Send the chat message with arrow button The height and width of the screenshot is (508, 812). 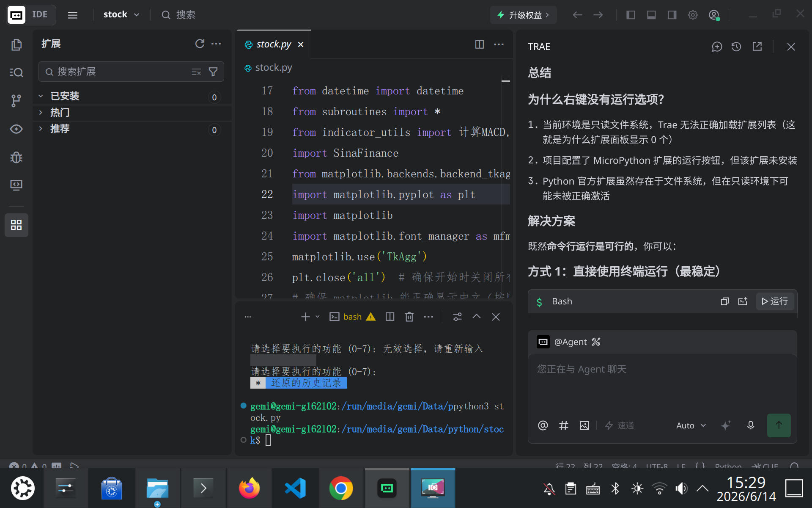(x=779, y=425)
